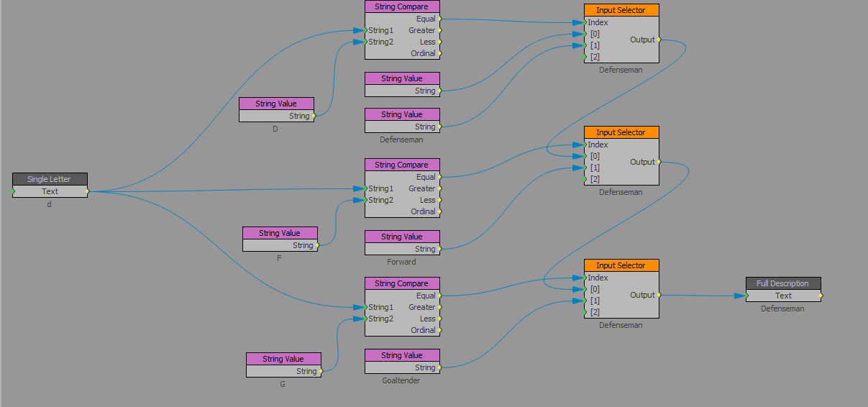Click Equal output of String Compare fed by D

click(x=440, y=19)
